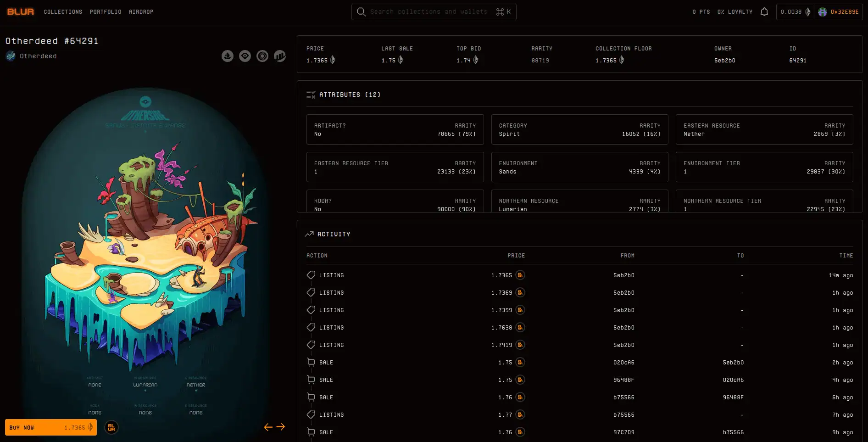Click the tag icon of 14m ago listing

coord(311,275)
